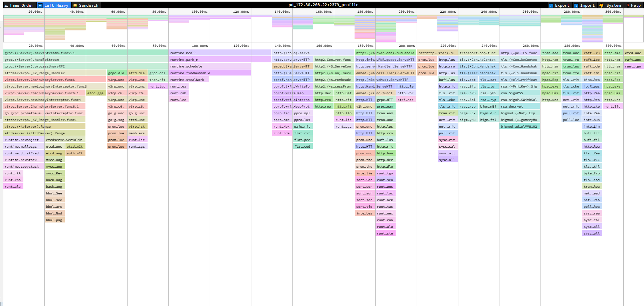Select the v2ht…unc frame
644x306 pixels.
365,106
